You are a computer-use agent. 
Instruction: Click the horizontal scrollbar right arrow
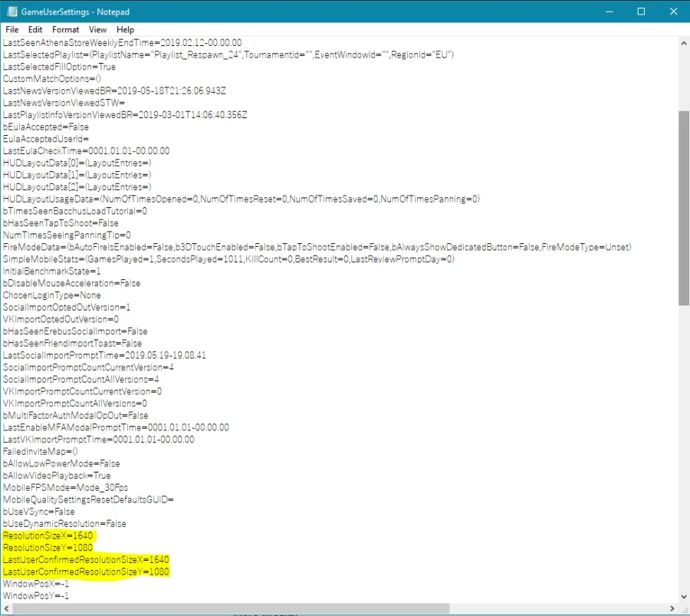672,608
